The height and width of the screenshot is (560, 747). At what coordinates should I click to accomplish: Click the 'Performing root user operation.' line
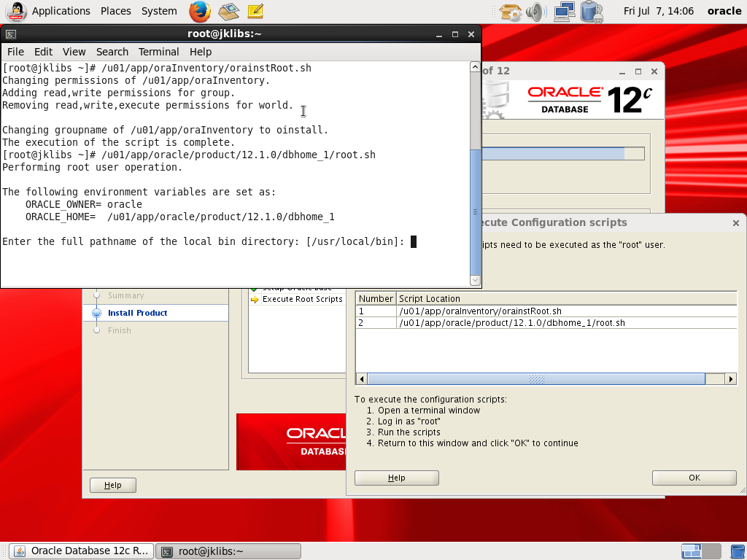click(93, 168)
